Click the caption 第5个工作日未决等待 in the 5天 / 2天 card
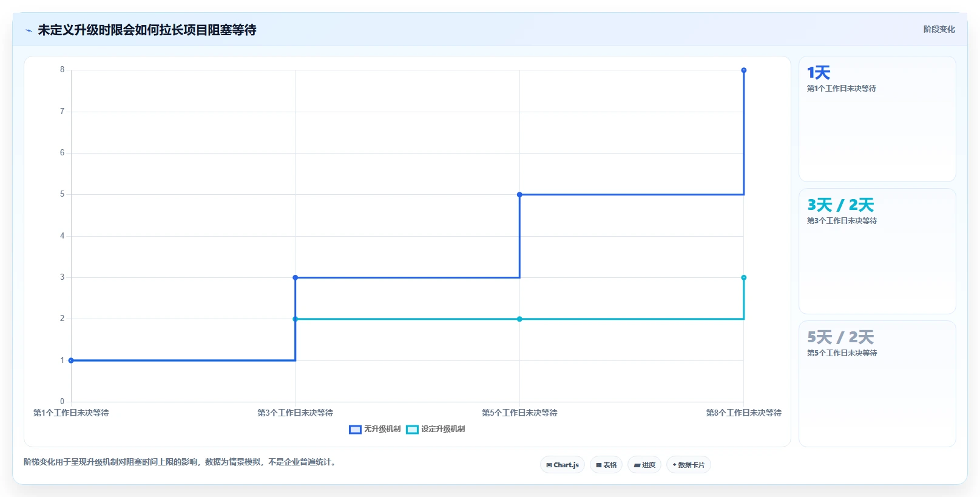980x497 pixels. coord(842,353)
